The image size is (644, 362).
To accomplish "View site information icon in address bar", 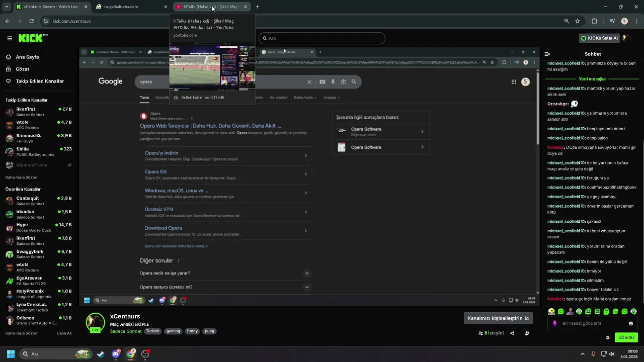I will click(x=46, y=21).
